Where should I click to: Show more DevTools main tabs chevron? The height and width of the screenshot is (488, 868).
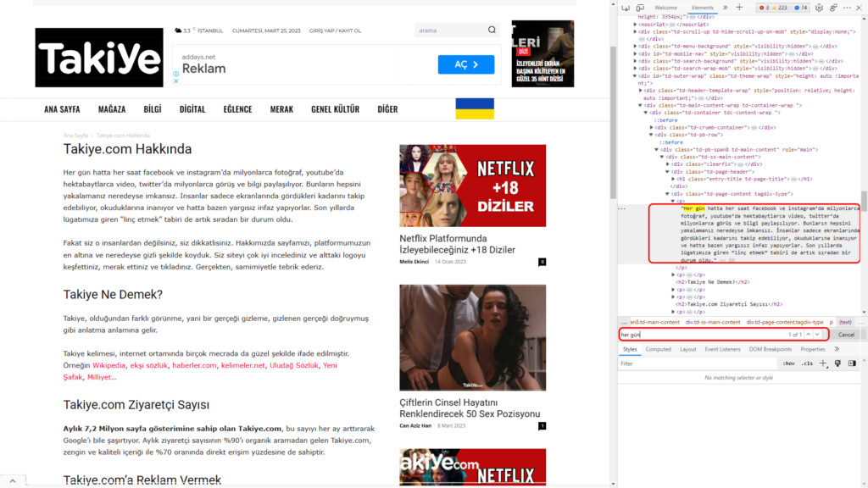(x=726, y=8)
